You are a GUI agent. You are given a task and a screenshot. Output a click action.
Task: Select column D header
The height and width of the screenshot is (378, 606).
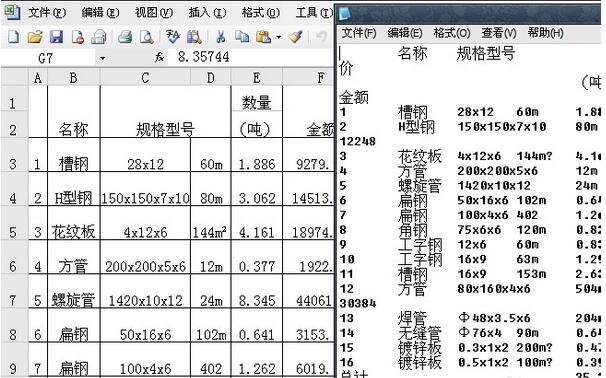(x=211, y=78)
